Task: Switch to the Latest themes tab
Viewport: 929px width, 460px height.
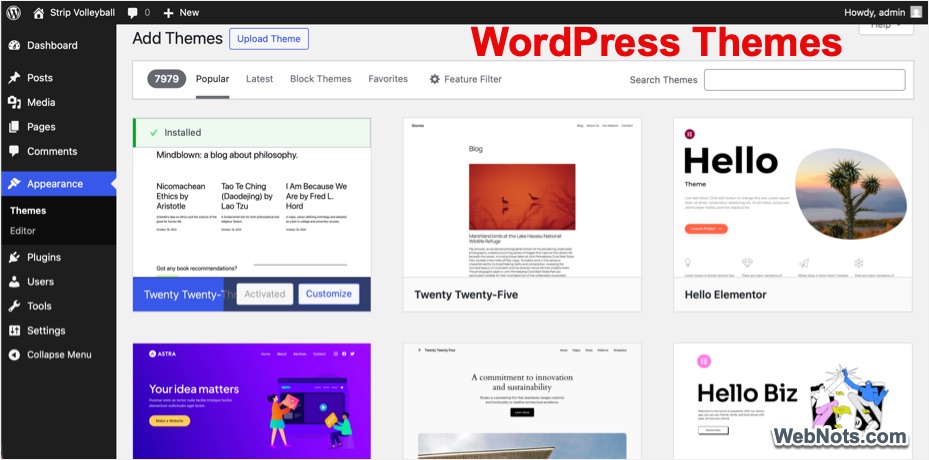Action: (x=260, y=79)
